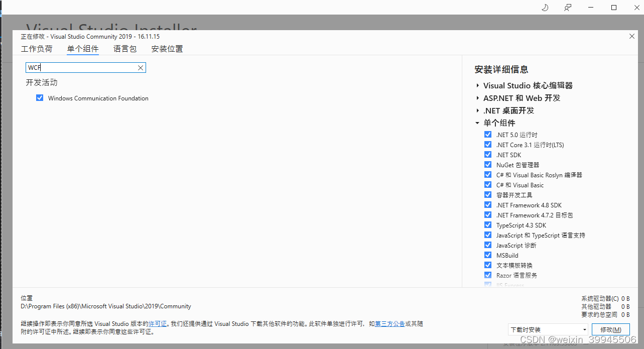Open the 许可证 link
644x349 pixels.
click(158, 324)
